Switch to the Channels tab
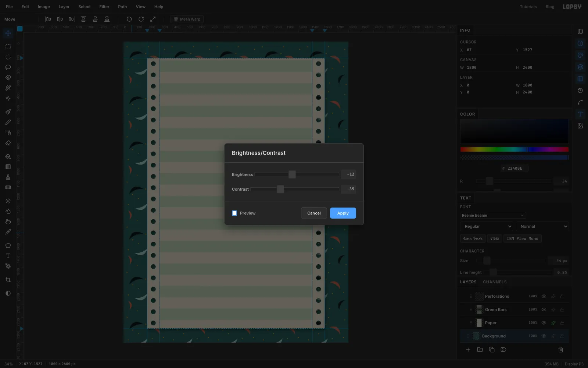 (495, 282)
